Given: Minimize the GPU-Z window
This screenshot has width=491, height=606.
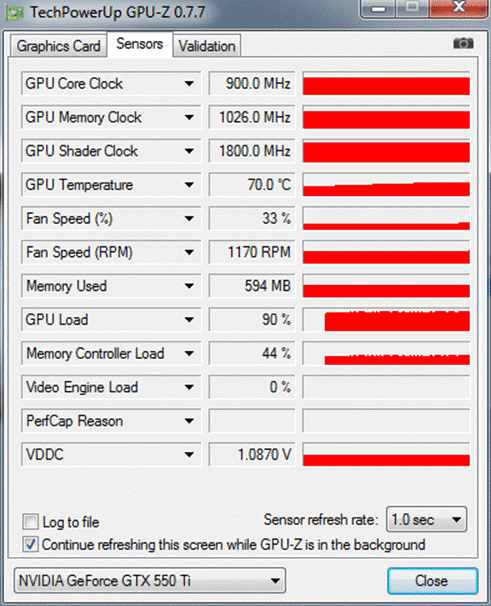Looking at the screenshot, I should tap(378, 8).
